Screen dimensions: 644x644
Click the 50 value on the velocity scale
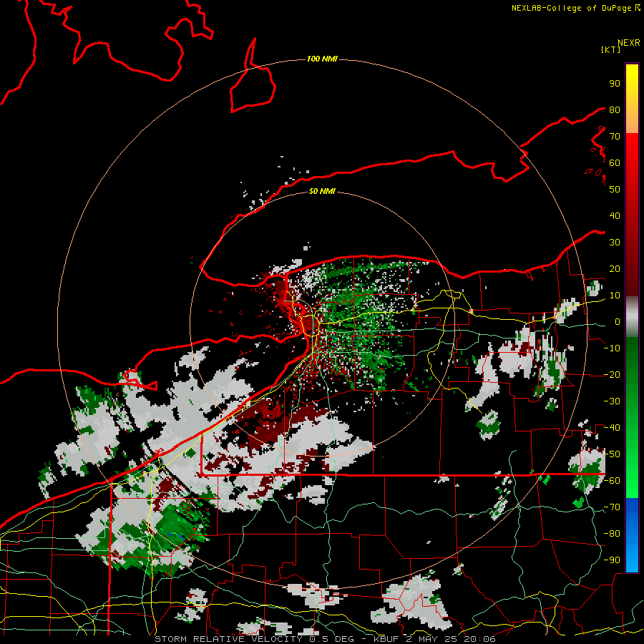click(615, 190)
